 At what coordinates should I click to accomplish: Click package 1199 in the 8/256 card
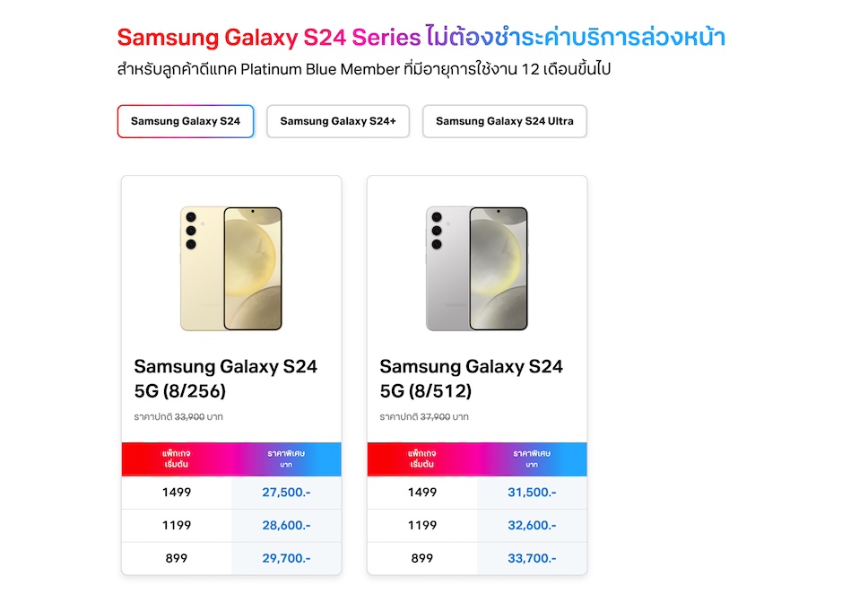click(177, 526)
